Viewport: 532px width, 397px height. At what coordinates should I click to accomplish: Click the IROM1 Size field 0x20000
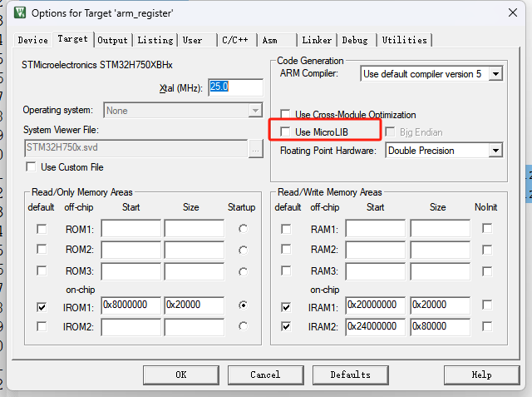[194, 305]
